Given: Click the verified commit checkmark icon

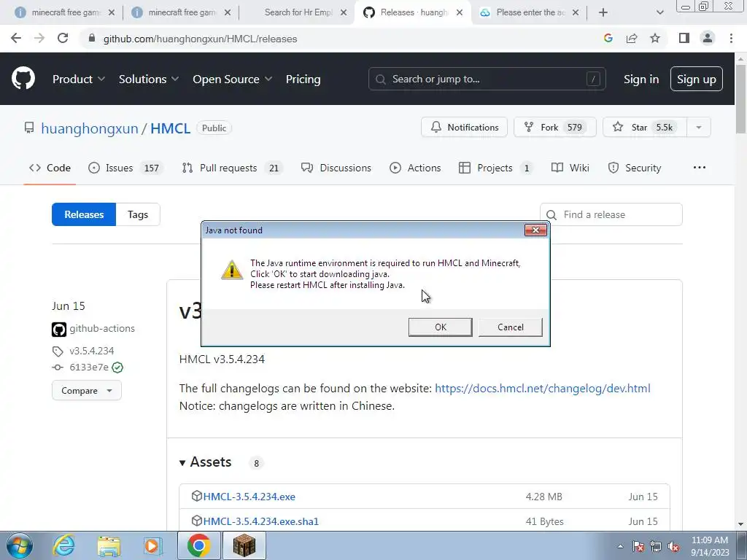Looking at the screenshot, I should click(x=117, y=367).
